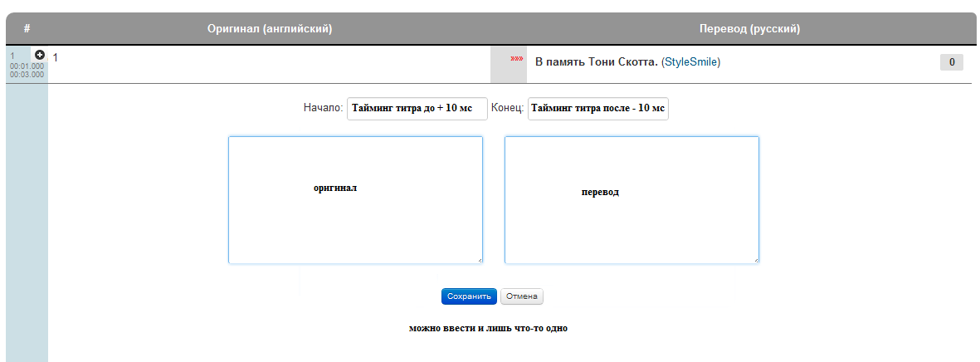Click the start timestamp 00:01.000

(x=27, y=66)
